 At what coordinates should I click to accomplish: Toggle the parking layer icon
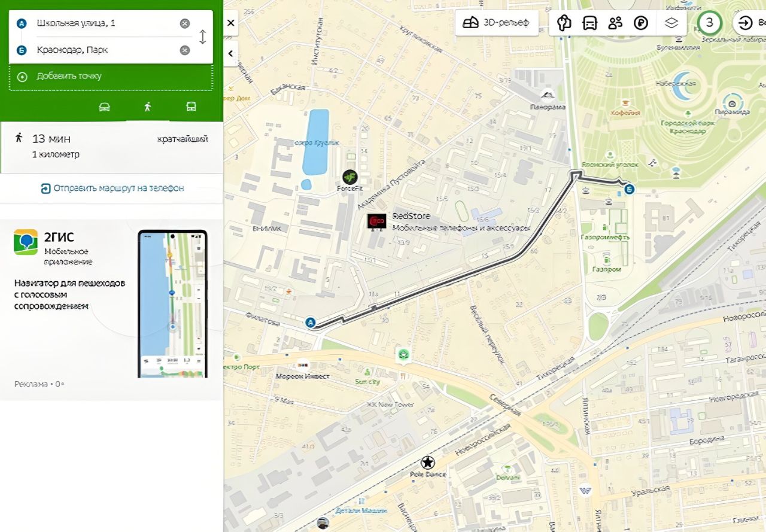click(642, 23)
